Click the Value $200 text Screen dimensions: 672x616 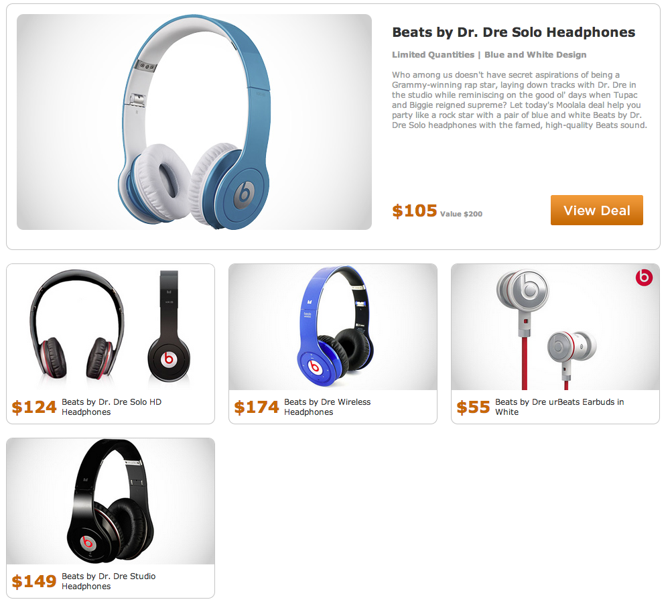tap(461, 214)
